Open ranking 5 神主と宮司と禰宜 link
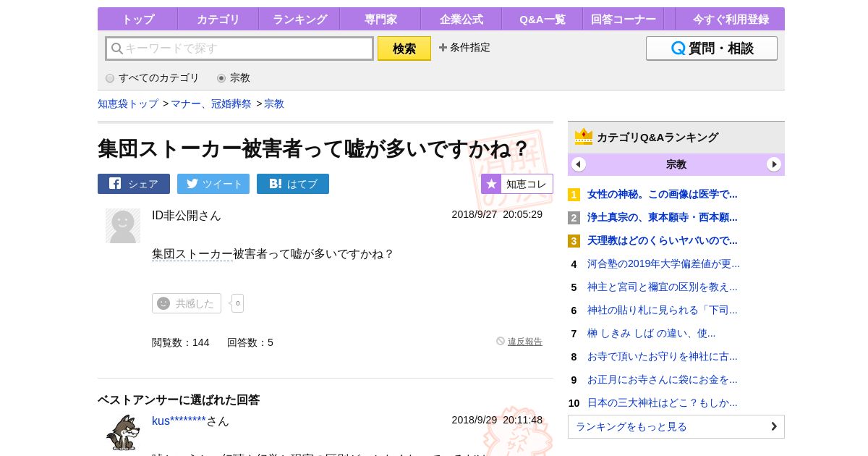 click(663, 287)
